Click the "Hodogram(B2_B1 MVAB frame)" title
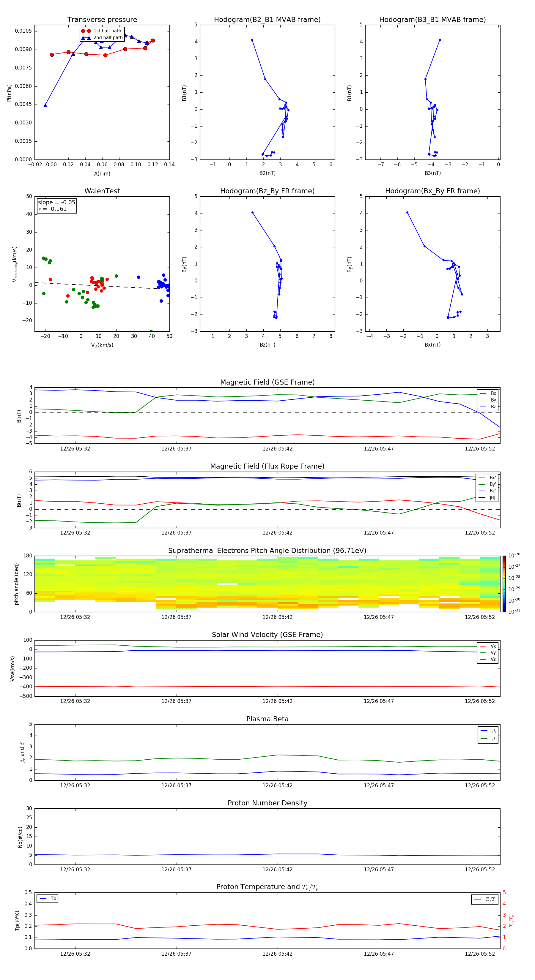Viewport: 535px width, 980px height. click(x=267, y=20)
